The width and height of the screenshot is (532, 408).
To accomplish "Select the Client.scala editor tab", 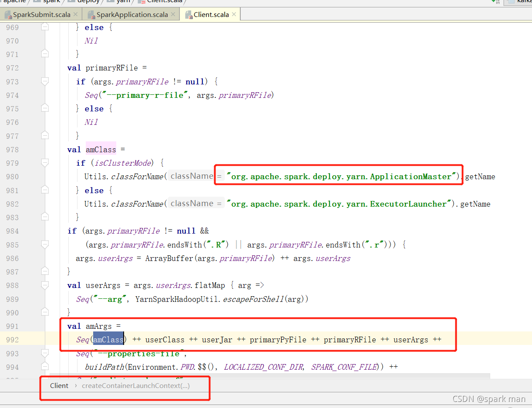I will [211, 14].
